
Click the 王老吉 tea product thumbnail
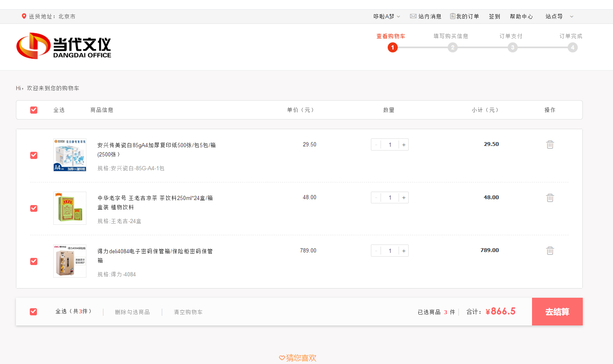[x=70, y=208]
